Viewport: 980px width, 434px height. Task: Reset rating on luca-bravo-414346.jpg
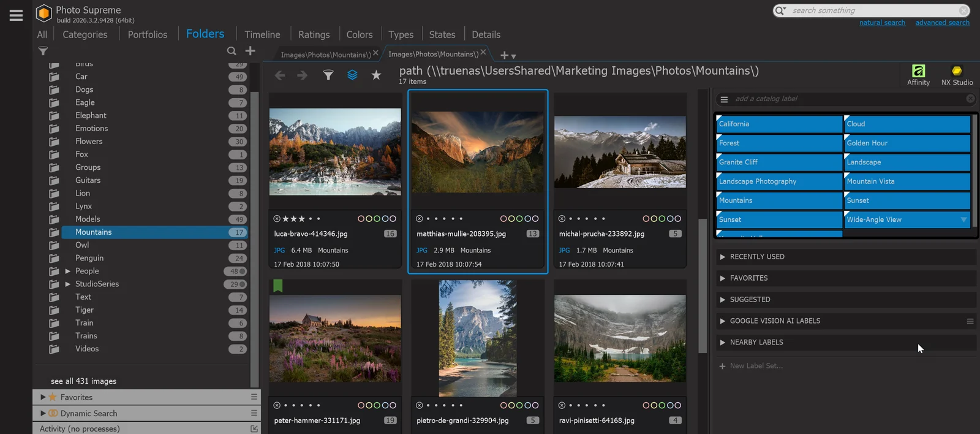tap(277, 219)
